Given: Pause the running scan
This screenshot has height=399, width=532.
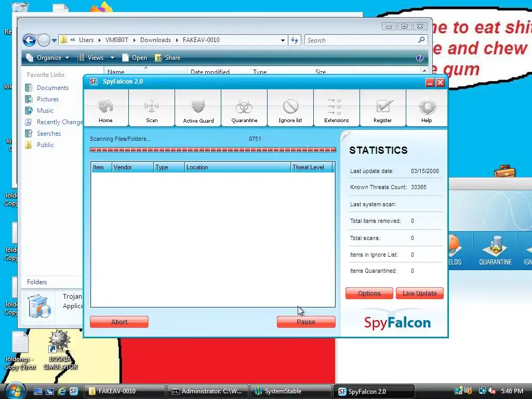Looking at the screenshot, I should (306, 322).
